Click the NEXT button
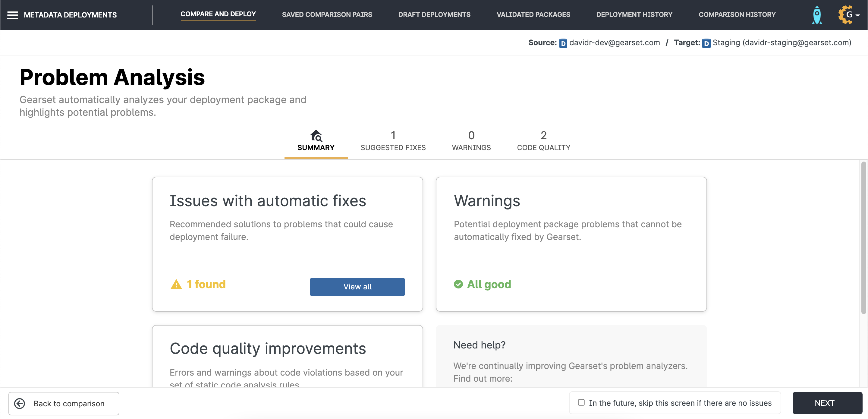Viewport: 868px width, 419px height. pos(827,403)
